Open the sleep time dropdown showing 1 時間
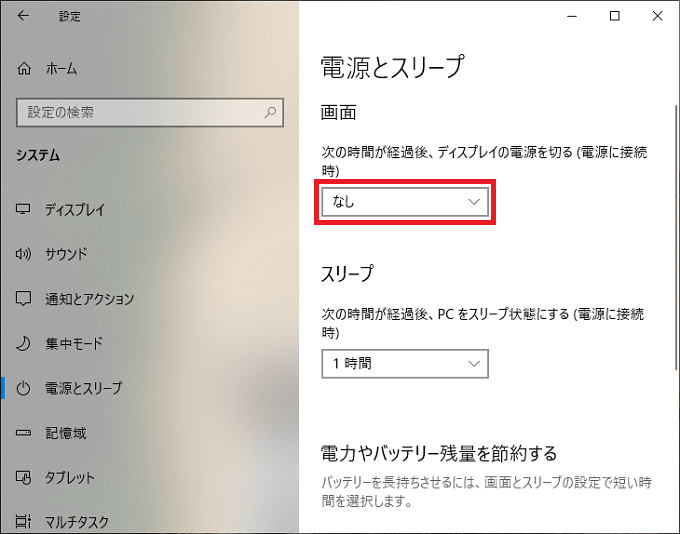This screenshot has width=680, height=534. coord(405,364)
